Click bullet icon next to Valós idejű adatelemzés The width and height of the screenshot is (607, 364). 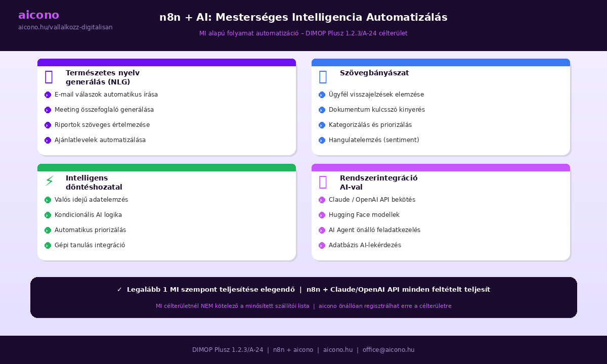[48, 200]
